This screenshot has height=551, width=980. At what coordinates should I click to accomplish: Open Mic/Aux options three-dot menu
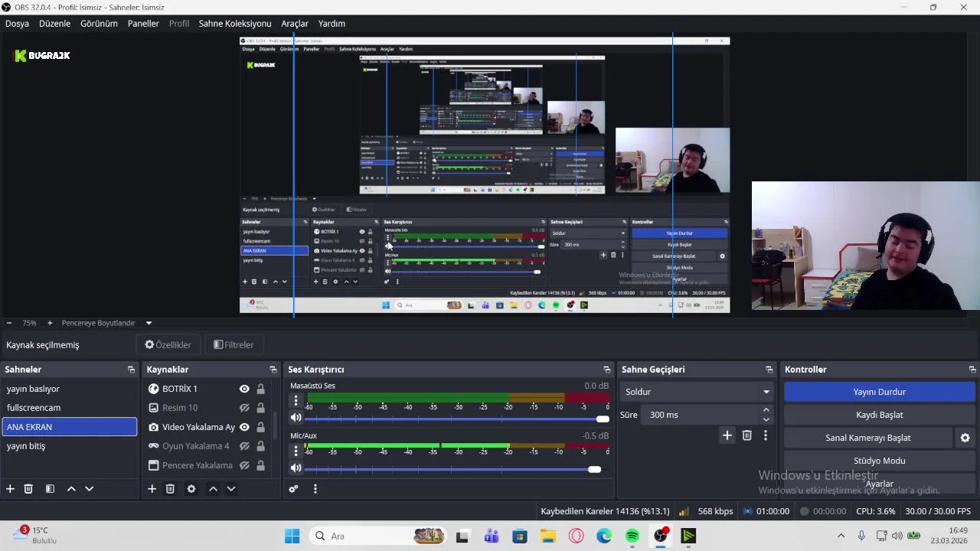pyautogui.click(x=296, y=451)
